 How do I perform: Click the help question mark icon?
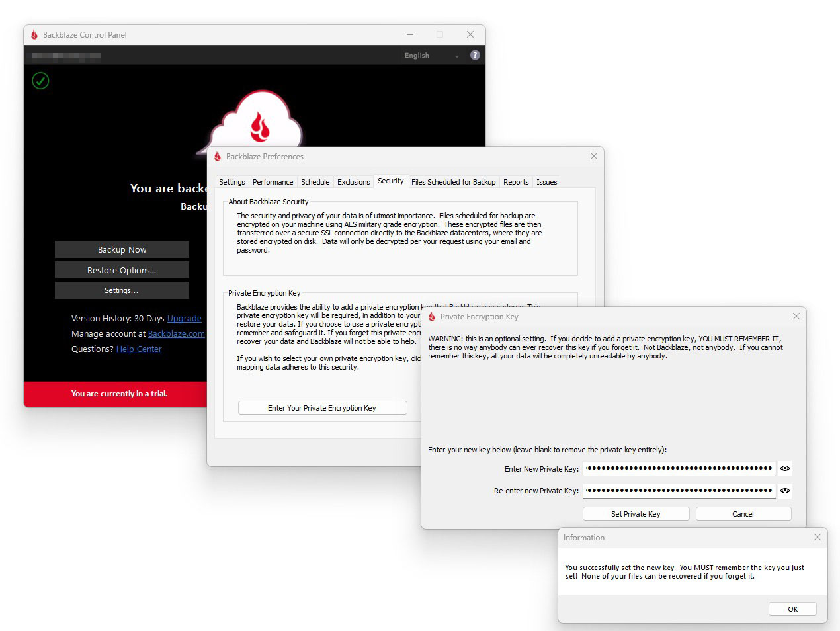(x=475, y=56)
